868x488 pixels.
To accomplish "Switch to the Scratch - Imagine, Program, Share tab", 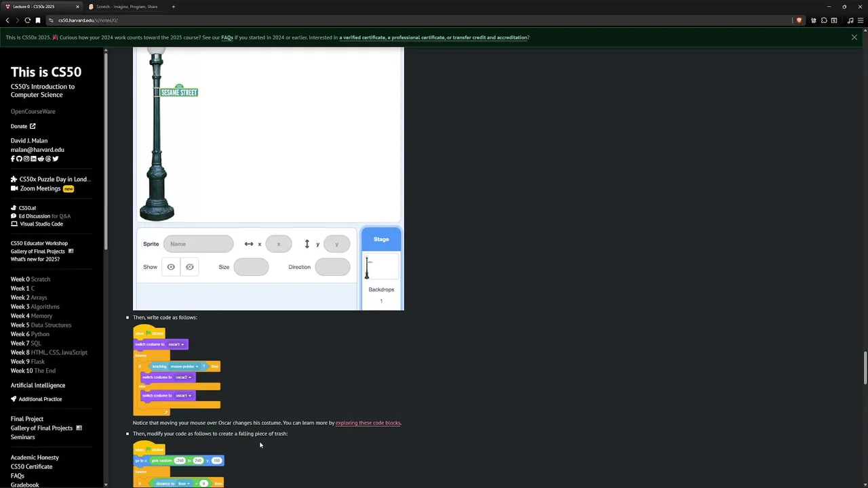I will pos(127,7).
